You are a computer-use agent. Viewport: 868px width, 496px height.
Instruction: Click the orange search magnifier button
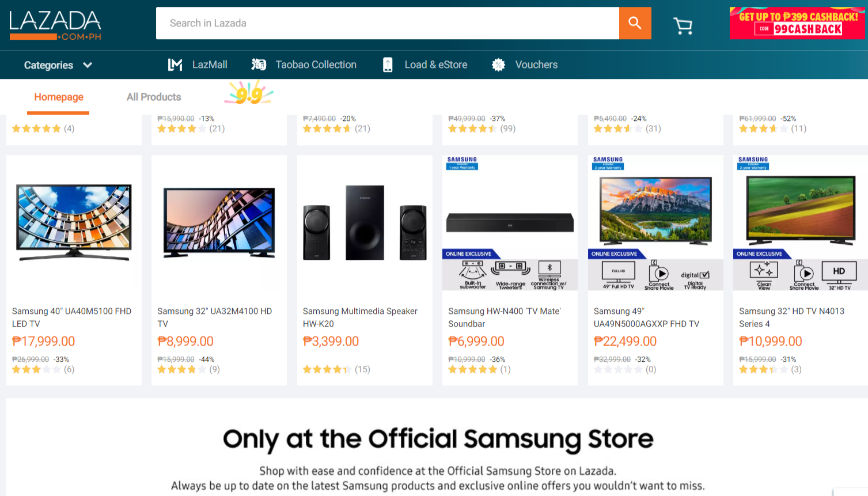635,23
